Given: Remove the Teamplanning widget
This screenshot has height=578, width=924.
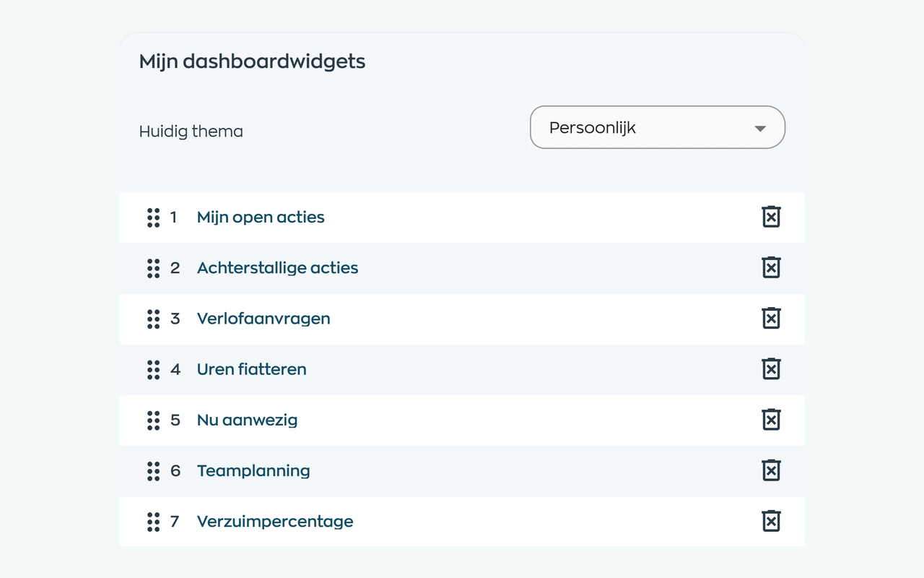Looking at the screenshot, I should tap(771, 470).
